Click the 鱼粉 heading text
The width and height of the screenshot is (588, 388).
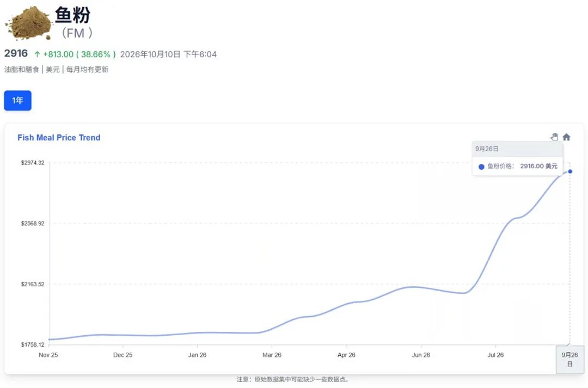coord(73,15)
